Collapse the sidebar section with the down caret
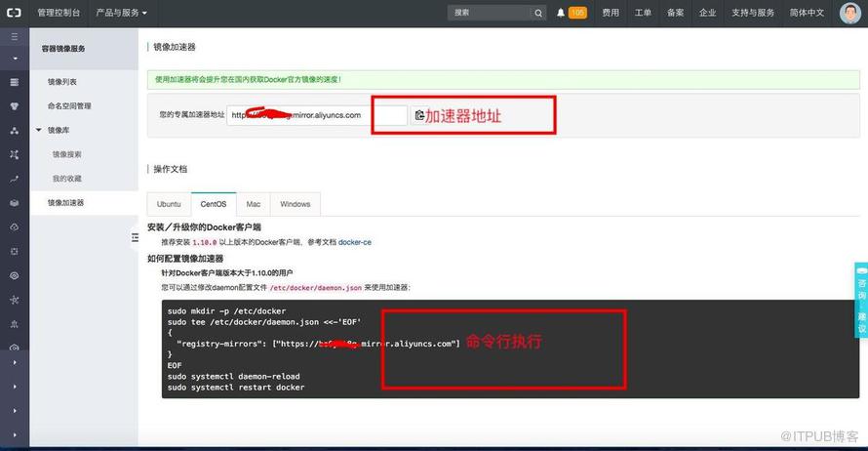 [15, 59]
